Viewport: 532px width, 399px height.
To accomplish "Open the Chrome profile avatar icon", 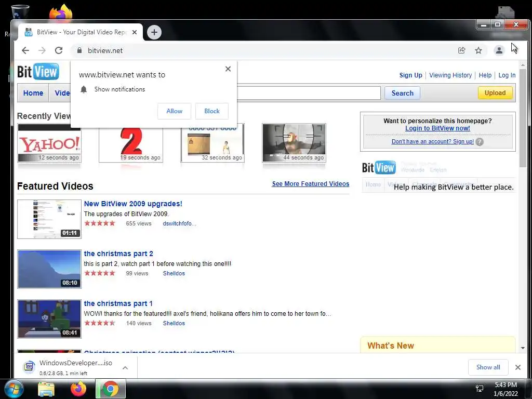I will pos(499,50).
